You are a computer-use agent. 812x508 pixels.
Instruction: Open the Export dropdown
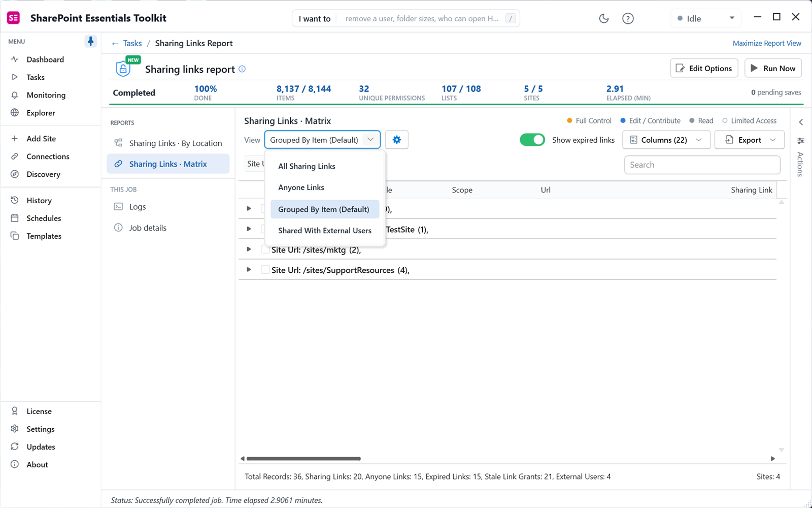click(750, 140)
